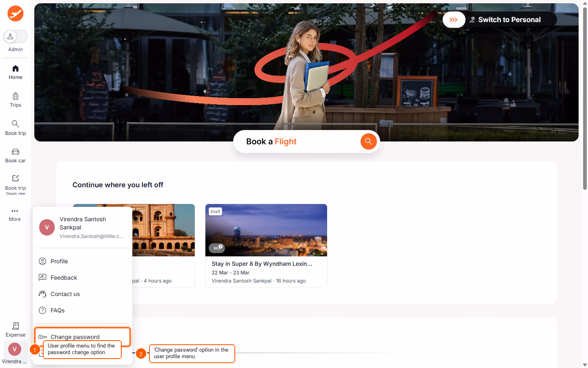
Task: Click the Book a Flight search field
Action: click(306, 141)
